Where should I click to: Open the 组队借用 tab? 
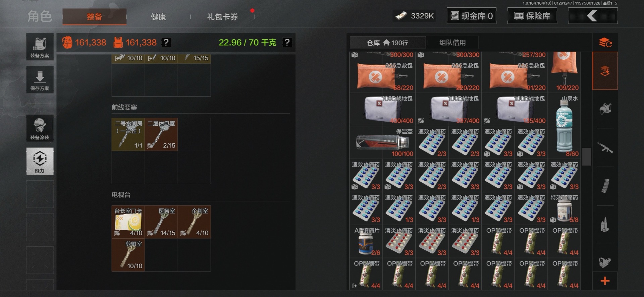(x=452, y=43)
